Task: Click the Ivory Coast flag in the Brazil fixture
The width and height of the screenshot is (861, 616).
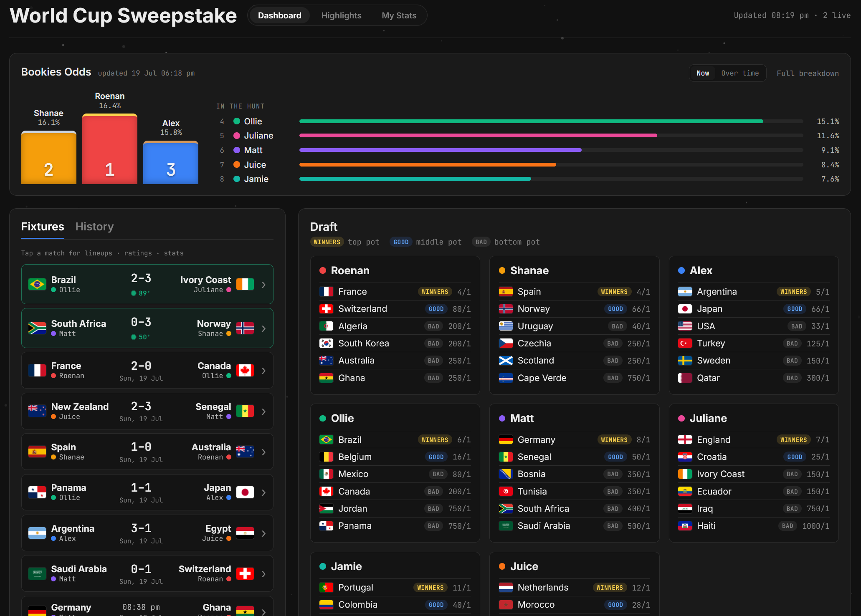Action: coord(245,284)
